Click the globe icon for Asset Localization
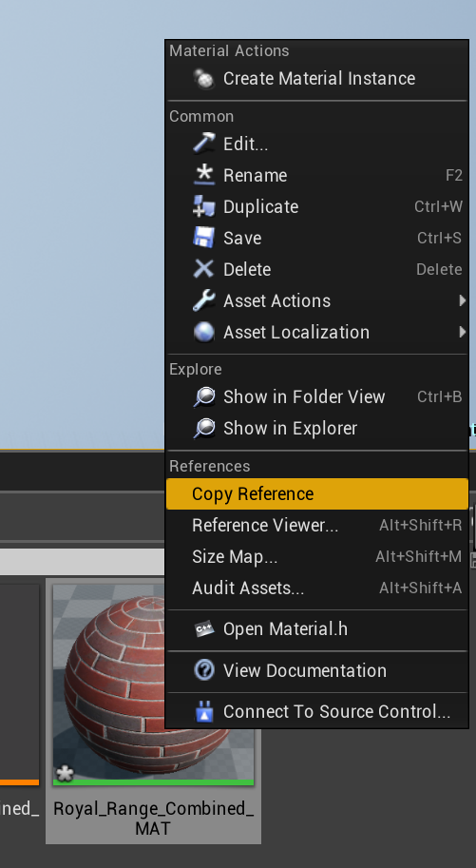Screen dimensions: 476x868 point(204,332)
